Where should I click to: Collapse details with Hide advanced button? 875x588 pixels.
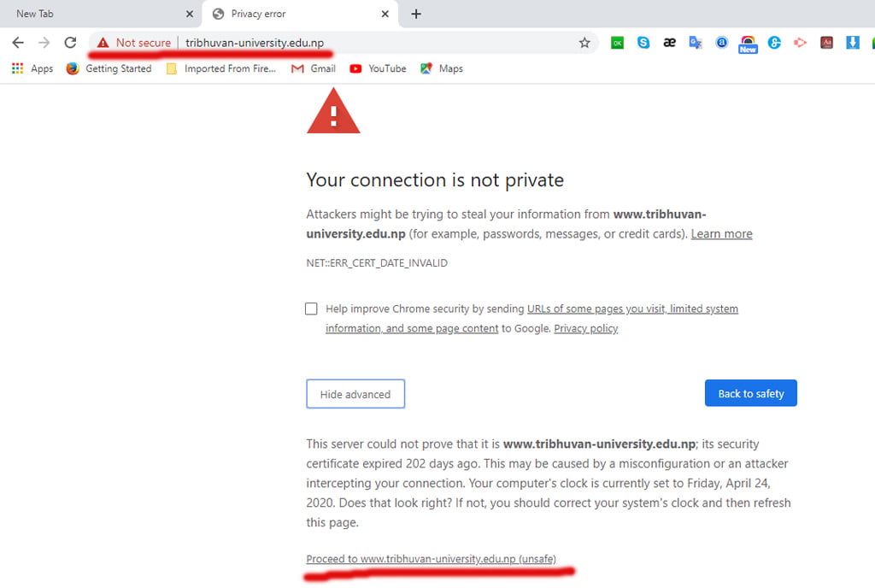(355, 394)
